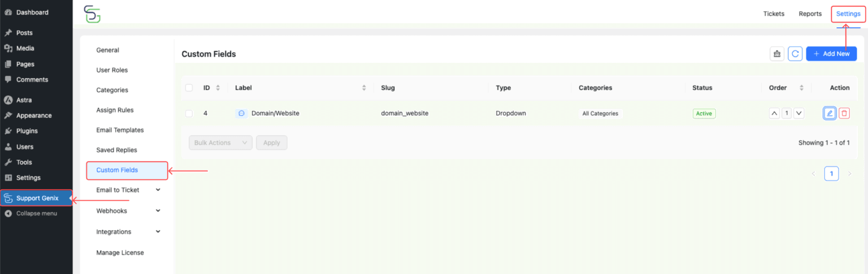Click the refresh icon beside Add New
Viewport: 868px width, 274px height.
795,54
